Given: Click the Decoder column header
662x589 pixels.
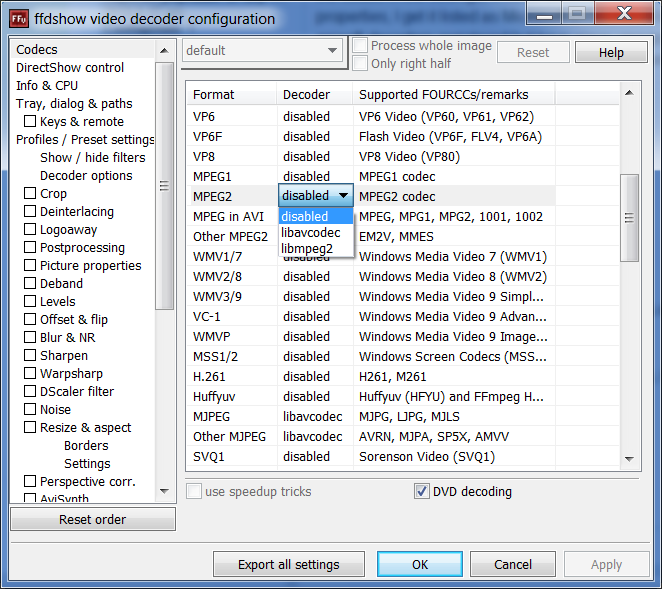Looking at the screenshot, I should pyautogui.click(x=306, y=95).
